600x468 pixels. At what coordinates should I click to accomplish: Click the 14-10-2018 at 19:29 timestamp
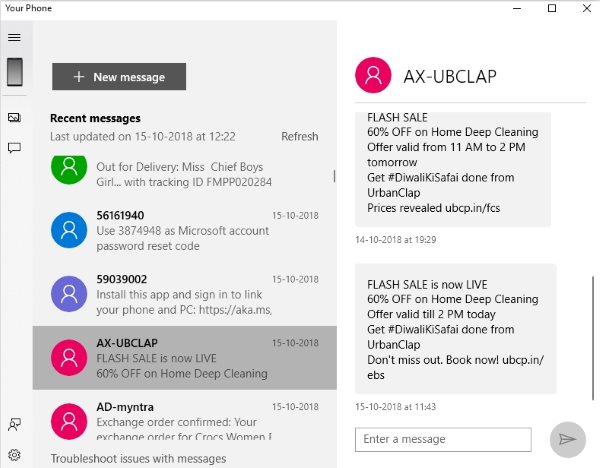coord(396,240)
